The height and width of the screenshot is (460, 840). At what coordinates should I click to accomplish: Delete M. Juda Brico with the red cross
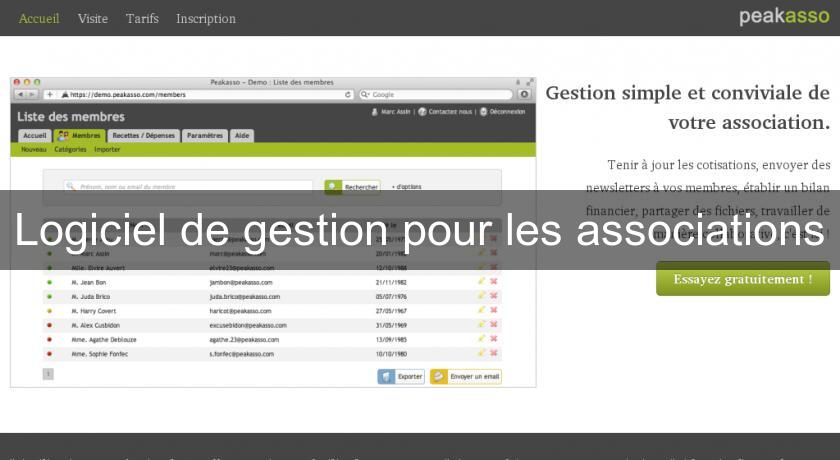[494, 296]
